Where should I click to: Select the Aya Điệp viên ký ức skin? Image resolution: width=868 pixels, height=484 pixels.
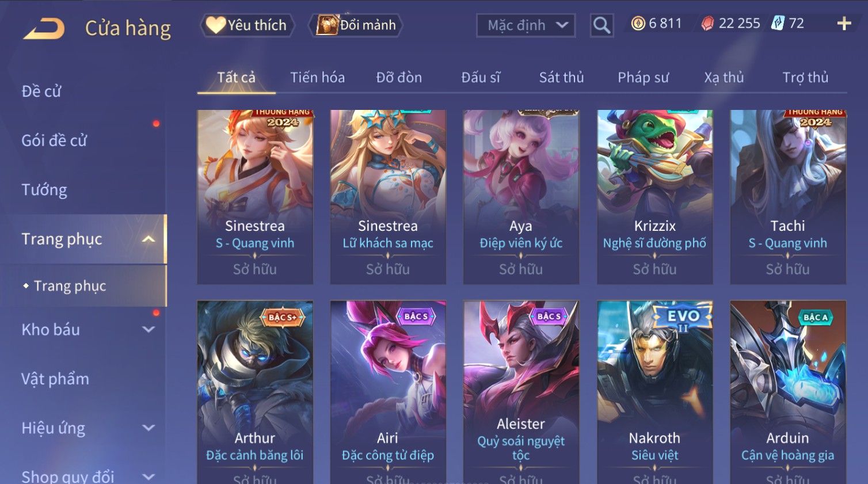[521, 197]
